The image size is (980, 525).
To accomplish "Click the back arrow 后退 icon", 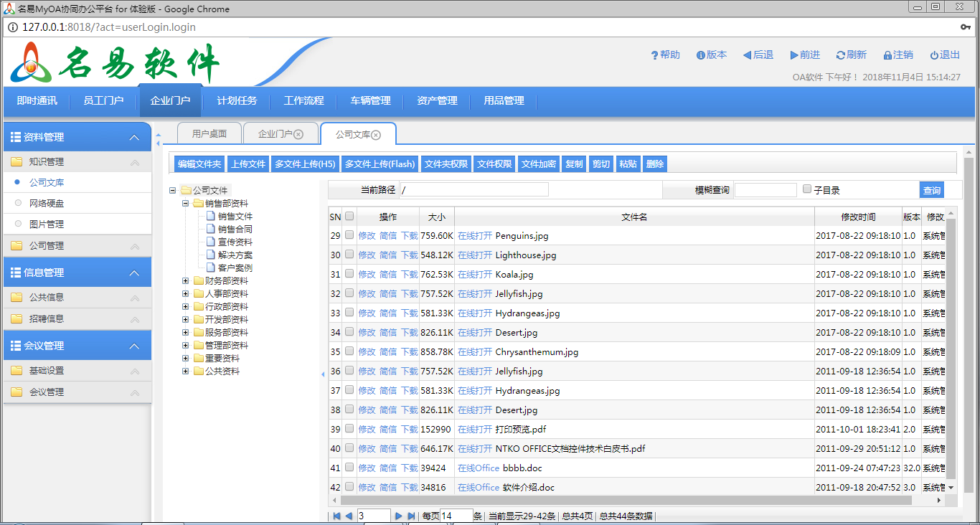I will (747, 55).
